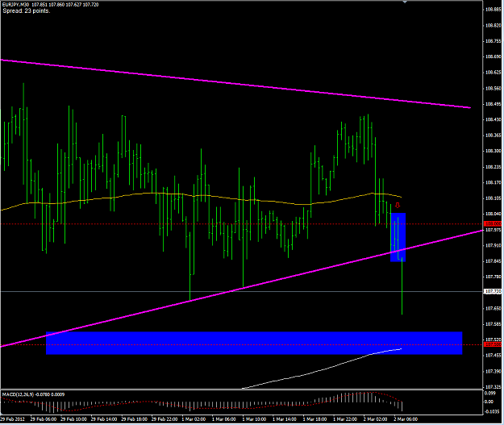Select the wide blue support zone rectangle
Screen dimensions: 504x425
[x=254, y=343]
